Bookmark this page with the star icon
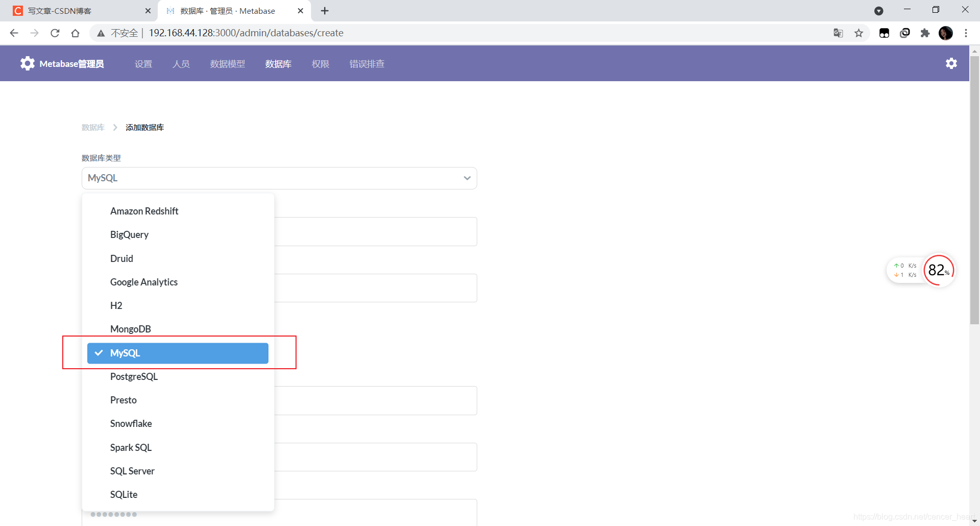Screen dimensions: 980x526 859,33
